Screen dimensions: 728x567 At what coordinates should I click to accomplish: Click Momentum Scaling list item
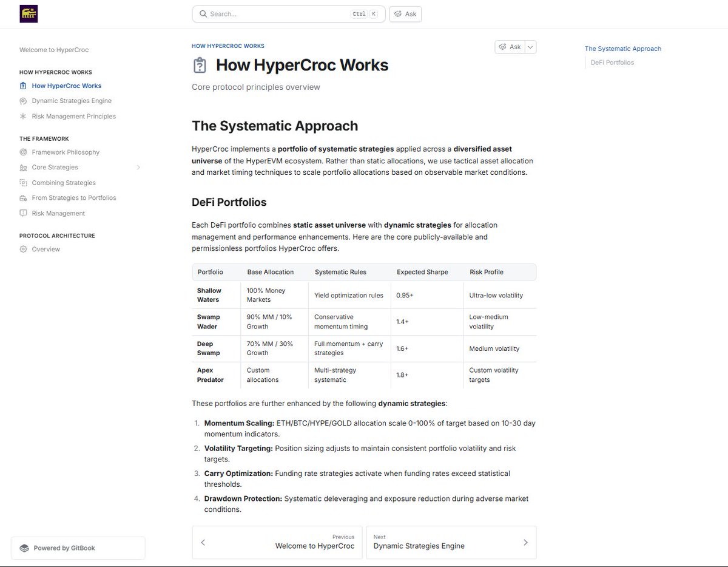[369, 429]
